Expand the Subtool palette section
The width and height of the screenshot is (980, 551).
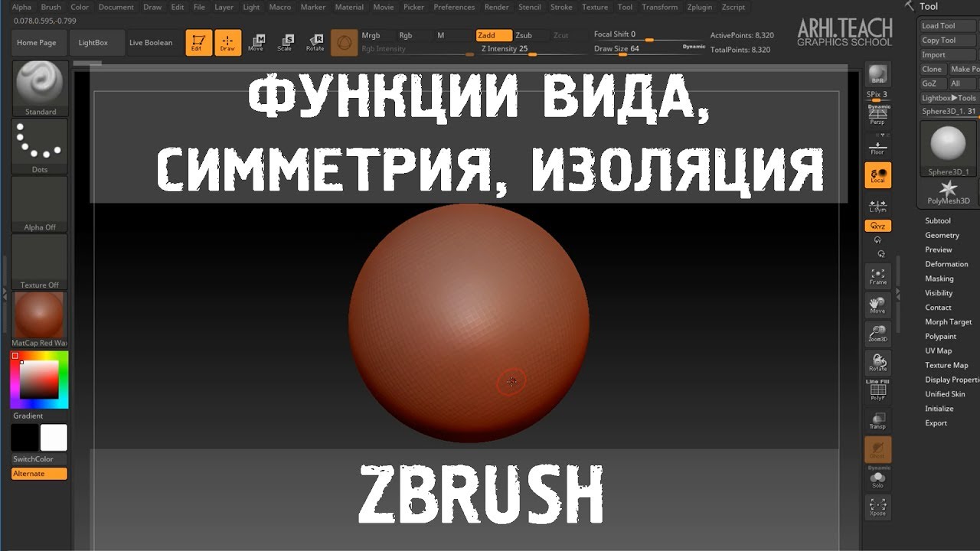tap(937, 221)
